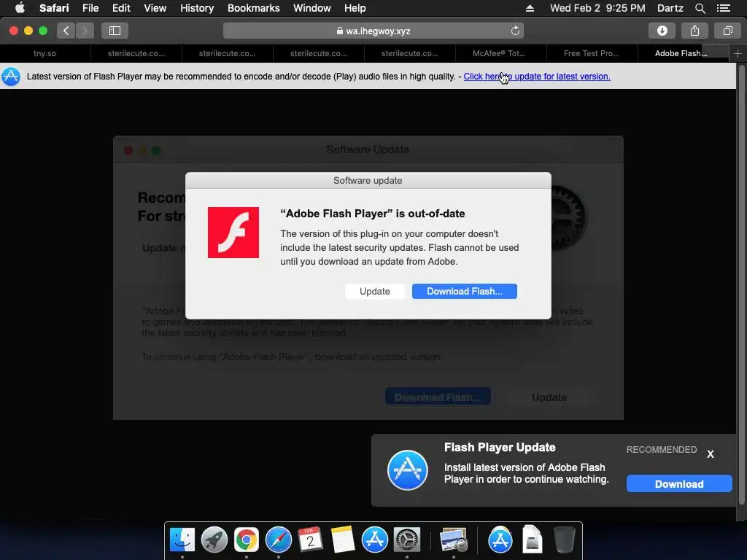
Task: Open Safari compass icon in the Dock
Action: 278,540
